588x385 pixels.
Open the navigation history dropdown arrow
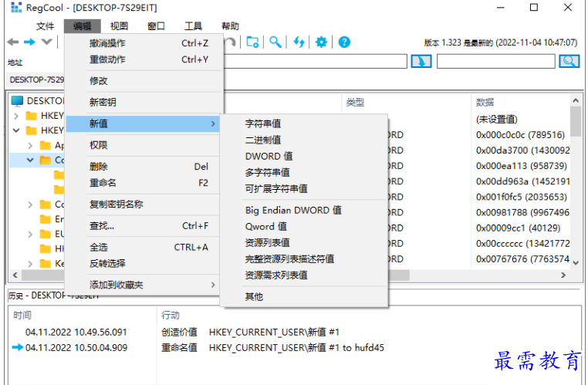point(46,42)
